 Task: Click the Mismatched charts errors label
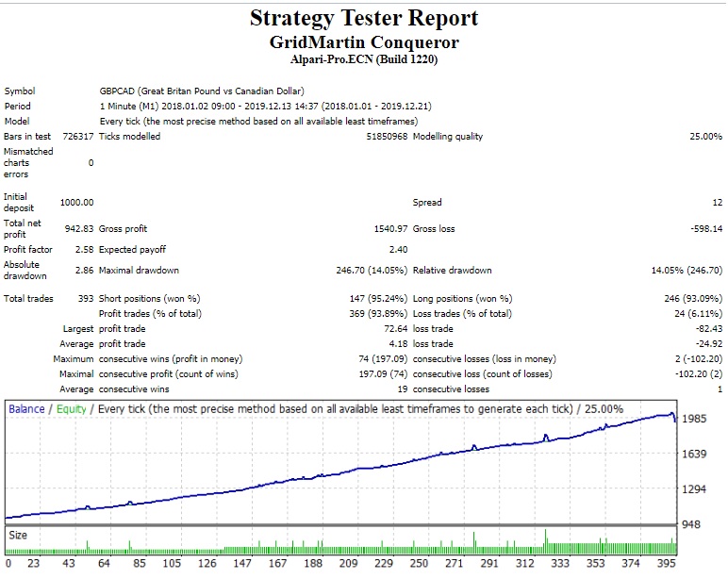coord(28,163)
